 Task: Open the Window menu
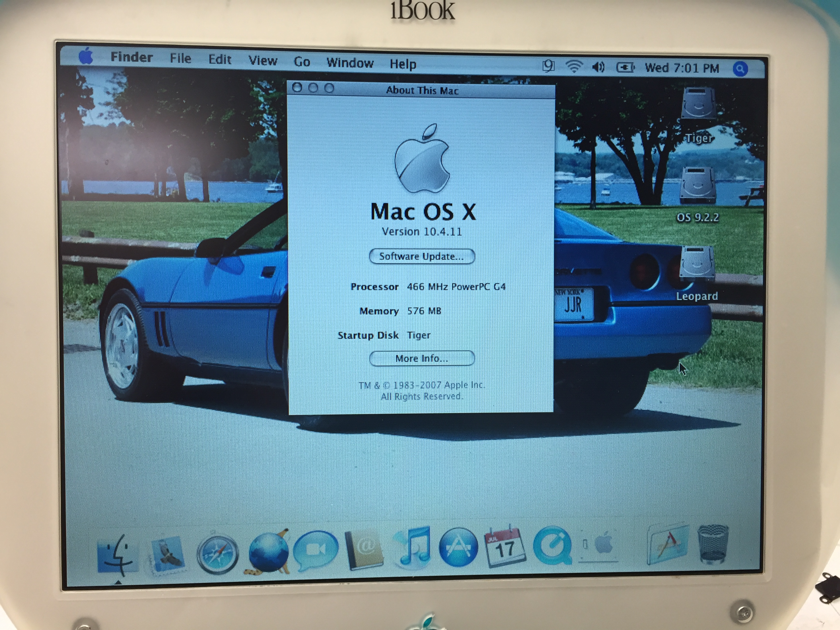click(x=350, y=63)
